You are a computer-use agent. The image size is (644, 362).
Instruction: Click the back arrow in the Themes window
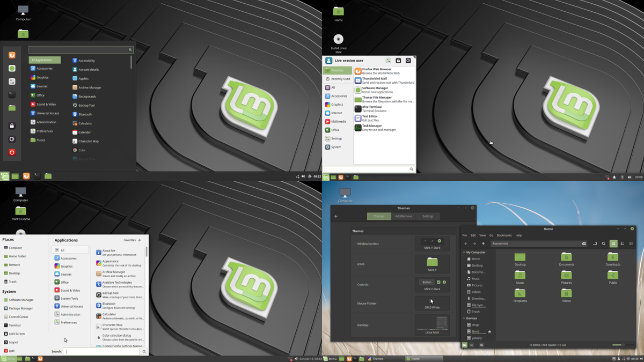point(336,216)
